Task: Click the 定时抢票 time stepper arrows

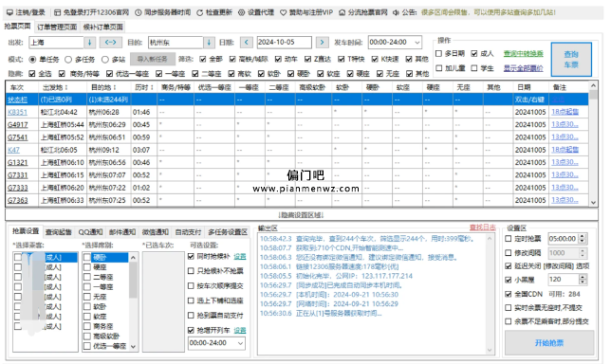Action: 583,239
